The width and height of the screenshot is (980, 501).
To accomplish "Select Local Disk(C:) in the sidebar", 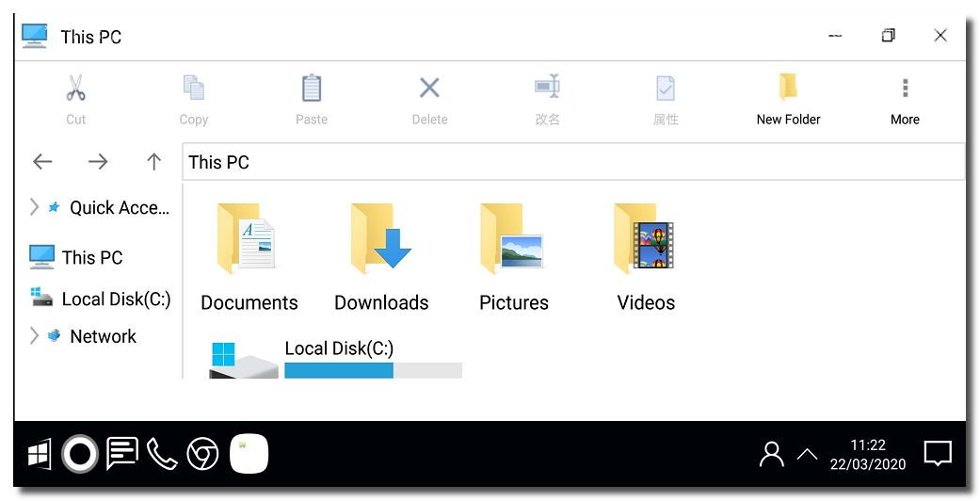I will pos(101,299).
